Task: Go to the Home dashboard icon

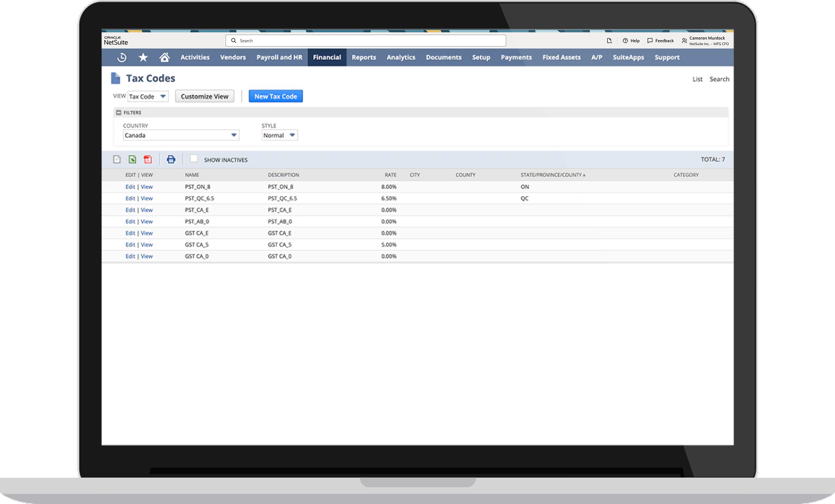Action: pyautogui.click(x=164, y=57)
